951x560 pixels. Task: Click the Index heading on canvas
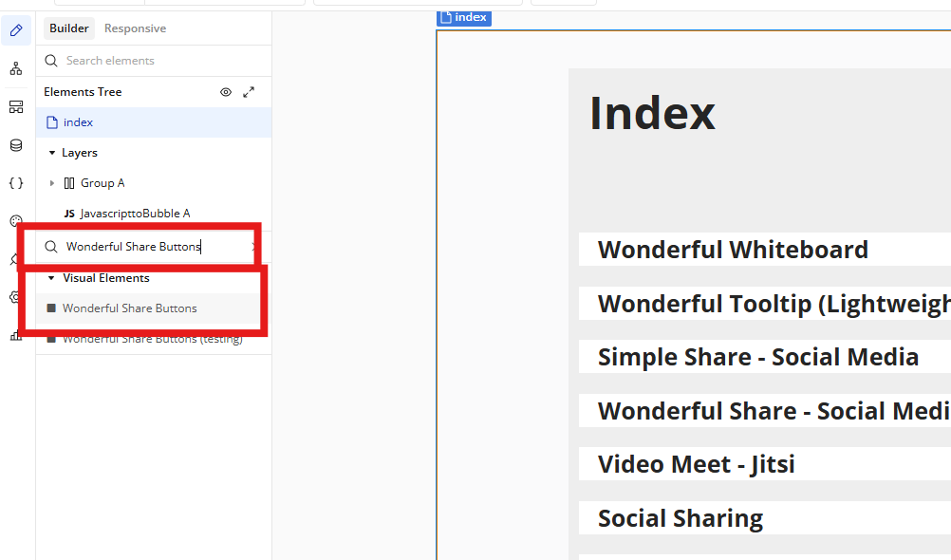click(x=652, y=114)
